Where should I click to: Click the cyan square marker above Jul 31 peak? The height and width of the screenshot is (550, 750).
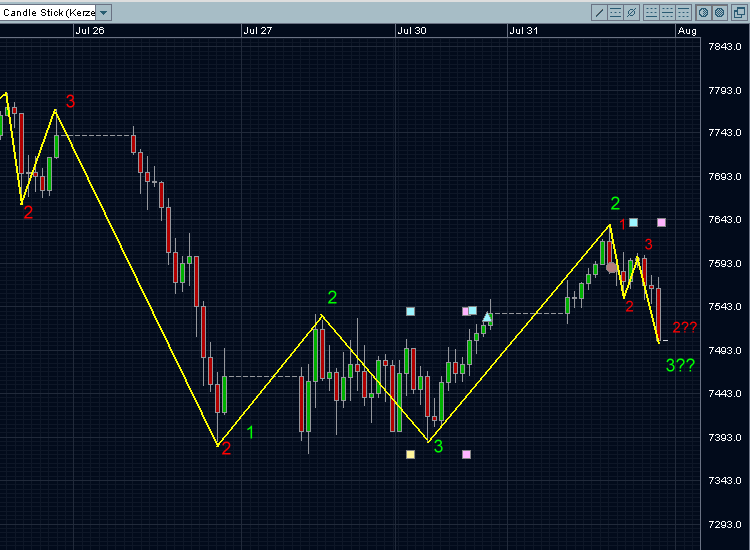(633, 222)
